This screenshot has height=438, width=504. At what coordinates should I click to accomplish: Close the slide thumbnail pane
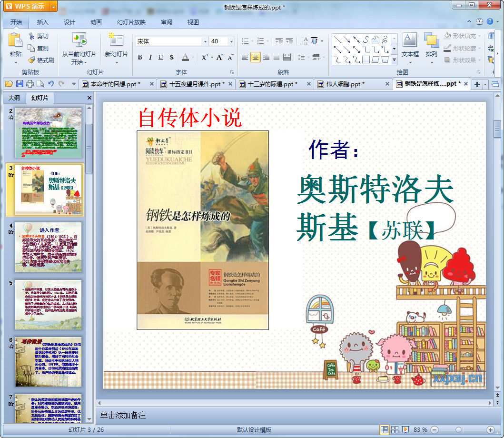point(89,98)
